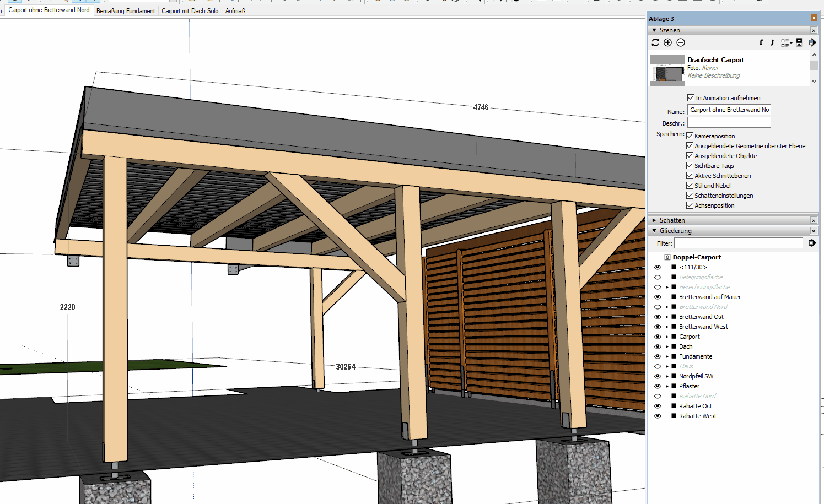Switch to the Bemaßung Fundament scene tab

126,11
